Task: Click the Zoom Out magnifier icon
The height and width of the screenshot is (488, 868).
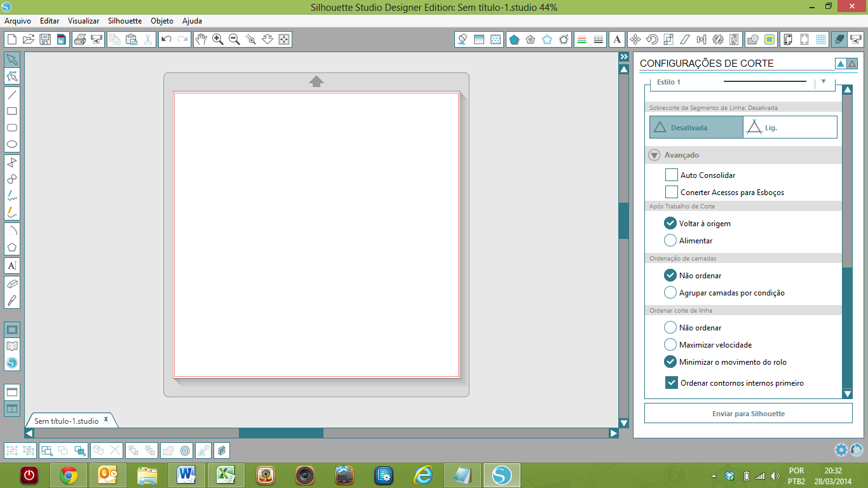Action: (x=234, y=39)
